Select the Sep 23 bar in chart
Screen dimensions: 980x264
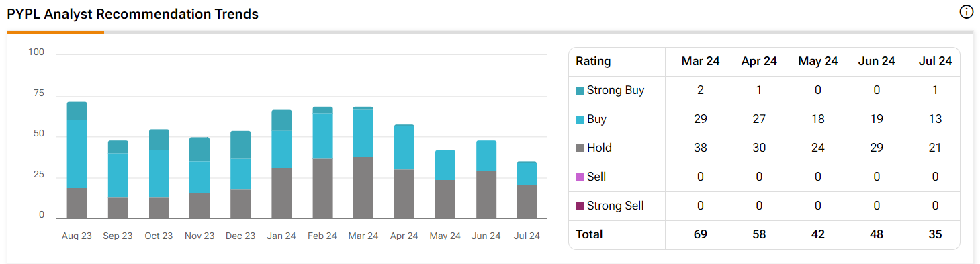118,179
